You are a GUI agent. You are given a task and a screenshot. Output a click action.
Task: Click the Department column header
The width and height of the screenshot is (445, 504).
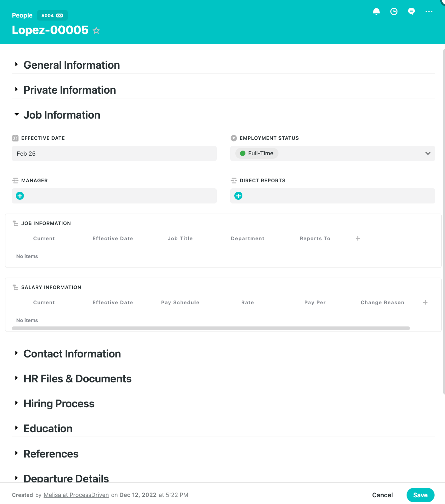coord(247,239)
